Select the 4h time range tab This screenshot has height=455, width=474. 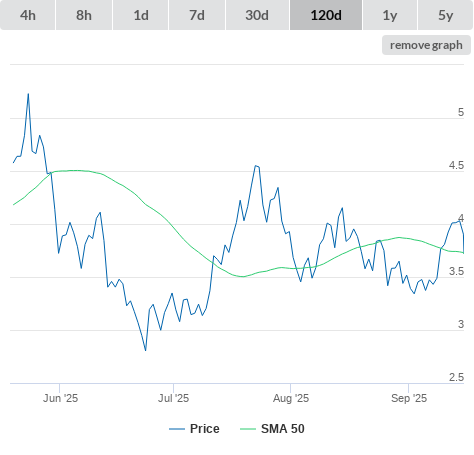28,15
